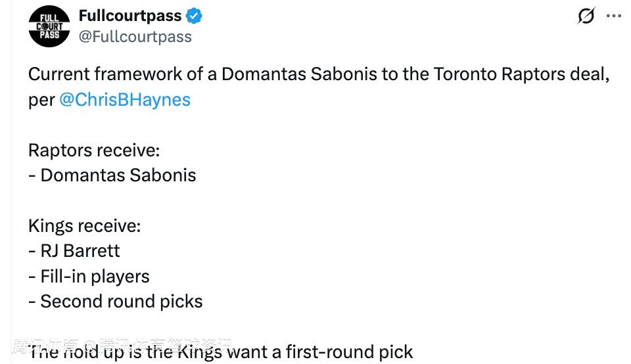Screen dimensions: 631x364
Task: Click the Full Court Pass profile avatar
Action: point(49,26)
